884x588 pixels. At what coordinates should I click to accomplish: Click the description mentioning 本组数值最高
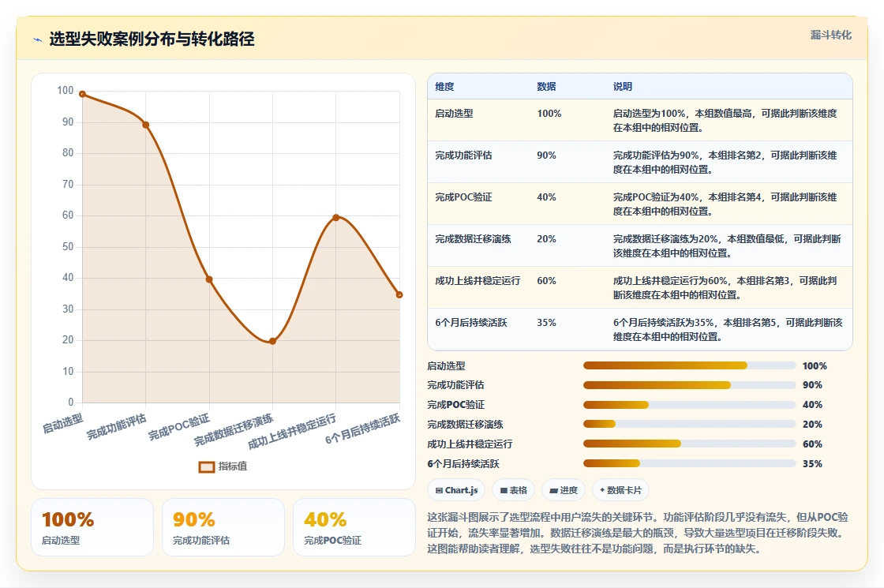click(725, 120)
